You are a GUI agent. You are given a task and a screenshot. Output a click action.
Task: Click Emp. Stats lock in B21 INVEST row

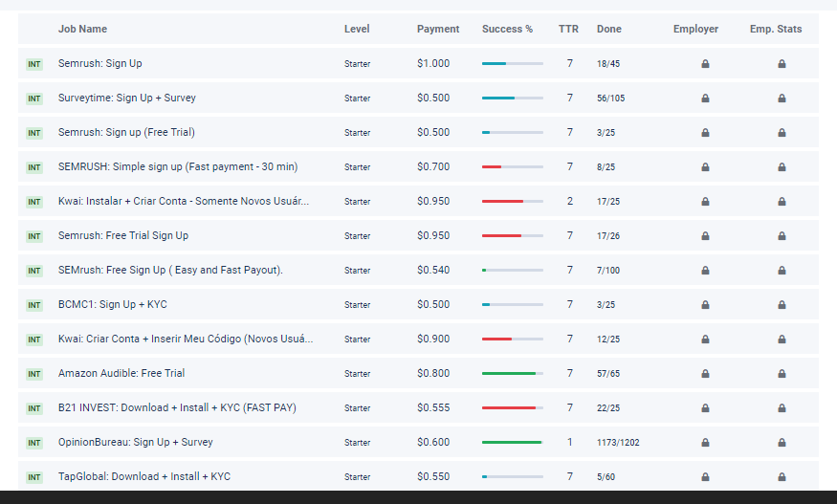pyautogui.click(x=782, y=408)
